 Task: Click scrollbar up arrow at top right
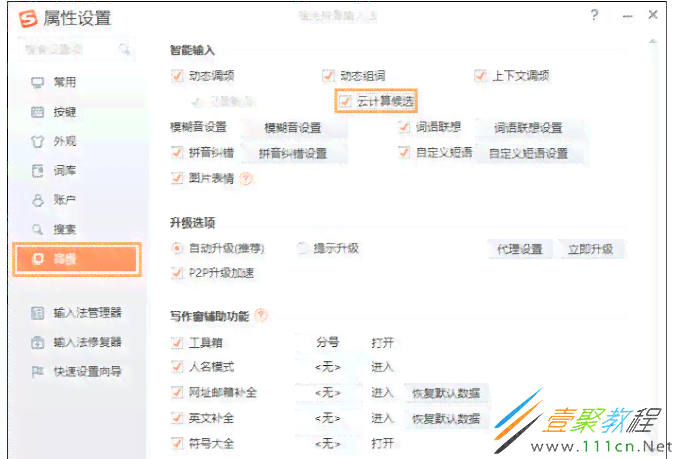pos(653,41)
